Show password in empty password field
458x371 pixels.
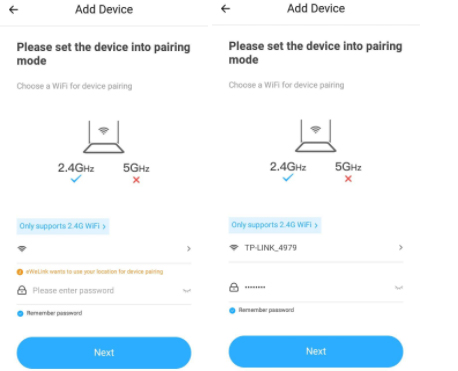coord(187,291)
